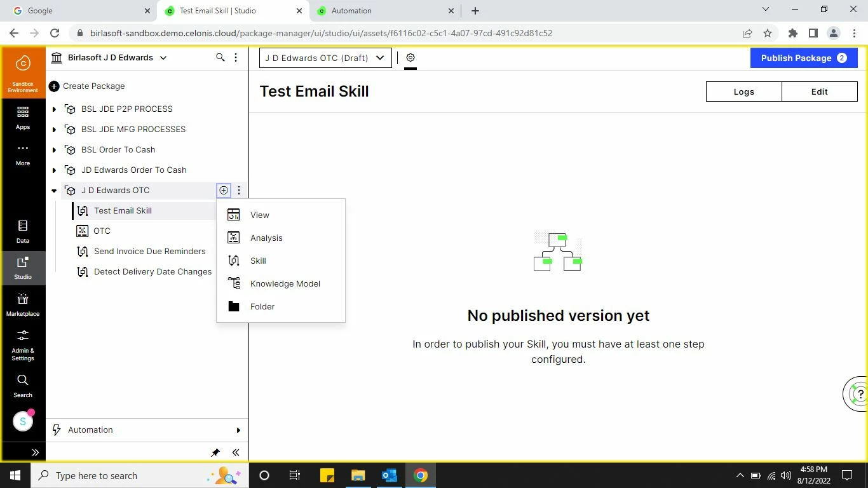Image resolution: width=868 pixels, height=488 pixels.
Task: Go back in browser
Action: 14,33
